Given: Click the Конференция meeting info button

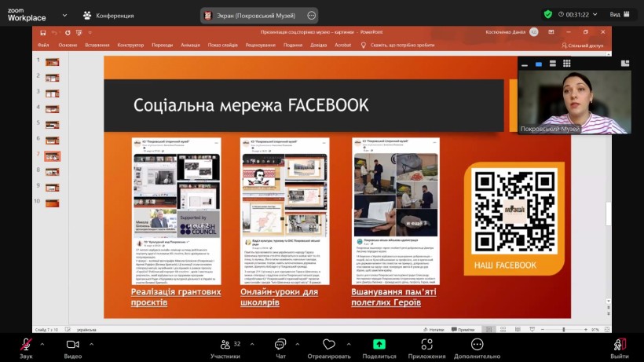Looking at the screenshot, I should point(109,16).
